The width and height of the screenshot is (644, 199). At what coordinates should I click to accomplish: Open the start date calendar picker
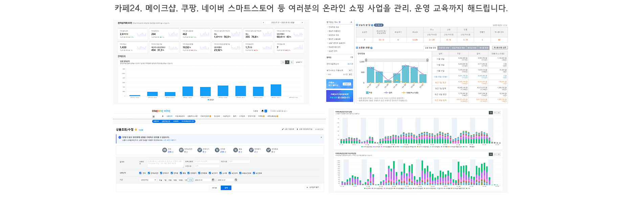[x=213, y=180]
